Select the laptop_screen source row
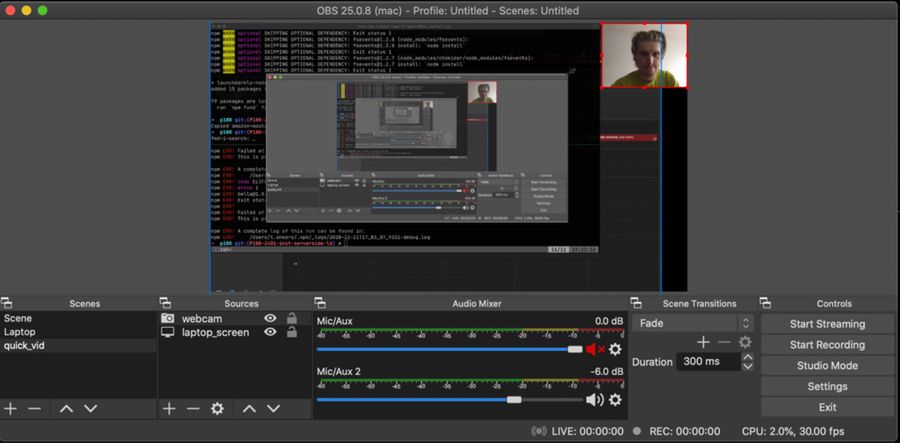900x443 pixels. click(x=234, y=332)
